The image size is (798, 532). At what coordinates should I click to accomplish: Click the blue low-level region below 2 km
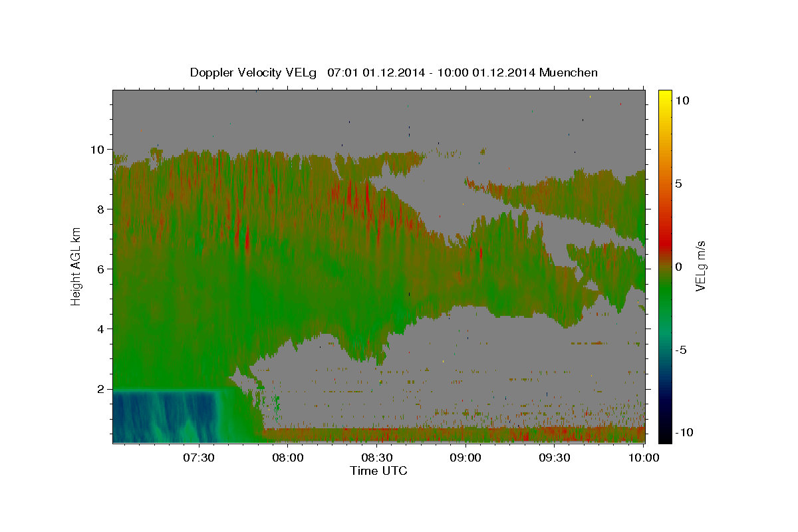coord(166,417)
